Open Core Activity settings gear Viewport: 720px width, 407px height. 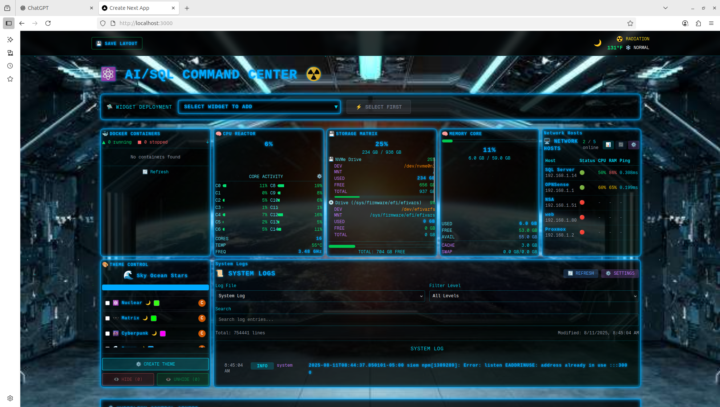coord(319,176)
